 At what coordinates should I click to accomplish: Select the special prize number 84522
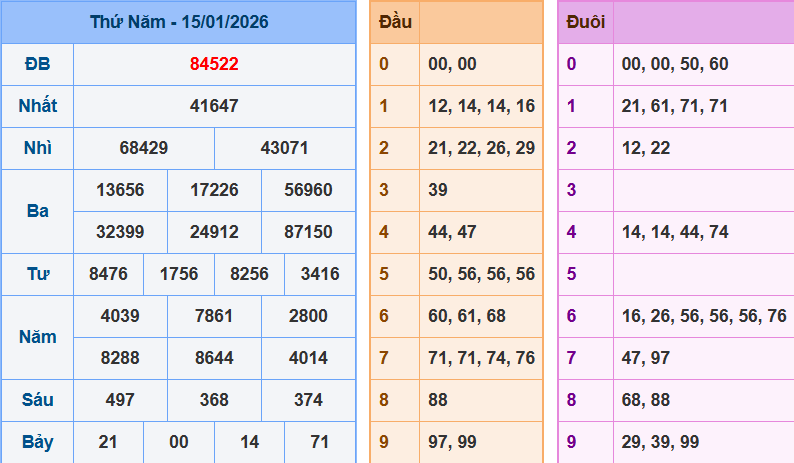[214, 64]
